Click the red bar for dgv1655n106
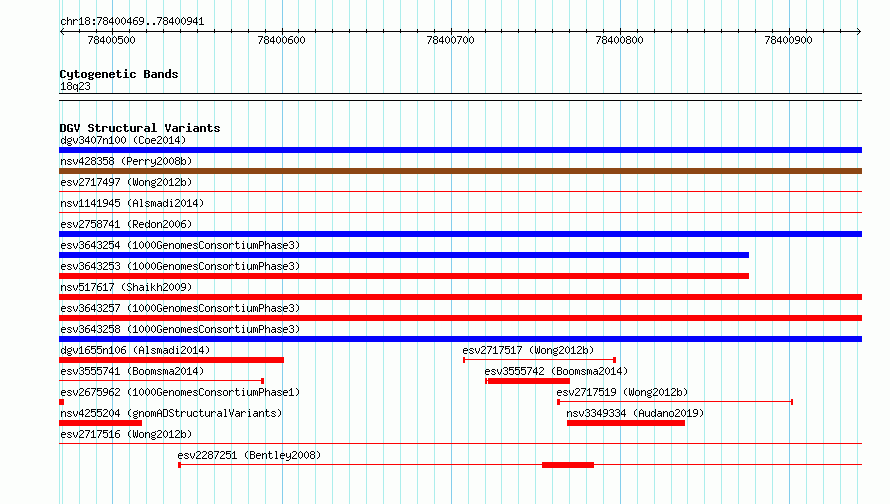Screen dimensions: 890x504 pos(171,360)
